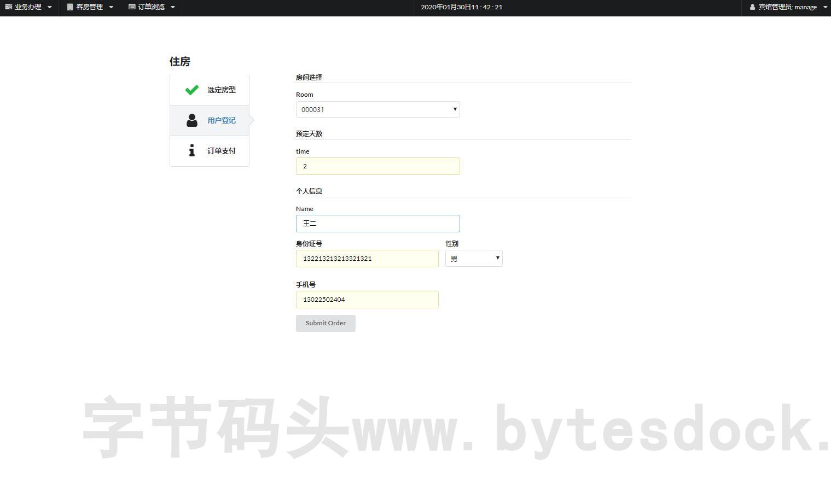Click the list icon beside 订单浏览
Screen dimensions: 831x504
(132, 7)
